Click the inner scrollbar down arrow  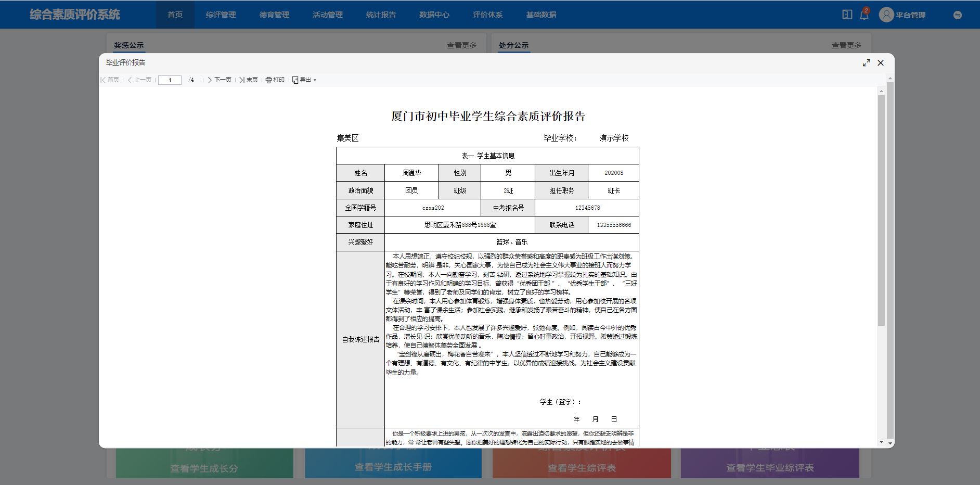click(x=881, y=442)
